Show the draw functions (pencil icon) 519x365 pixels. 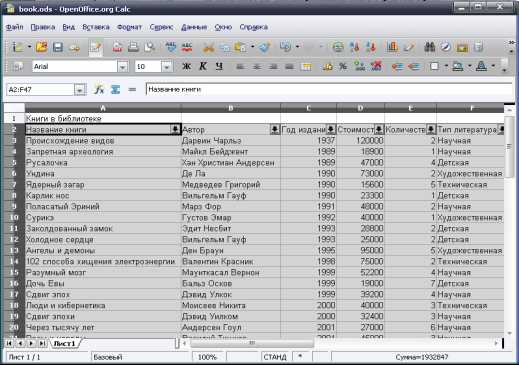point(409,47)
